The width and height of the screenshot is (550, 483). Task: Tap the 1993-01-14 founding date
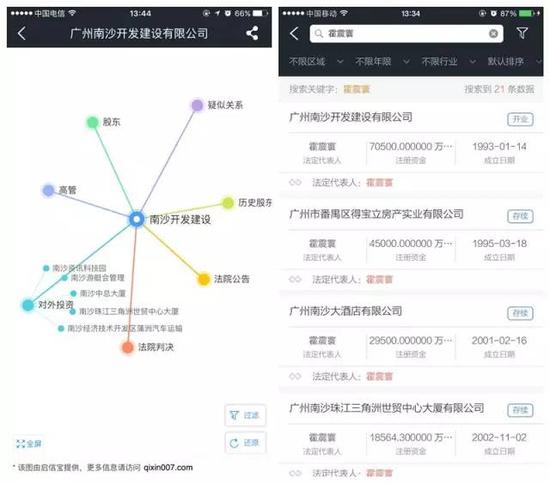pyautogui.click(x=499, y=146)
